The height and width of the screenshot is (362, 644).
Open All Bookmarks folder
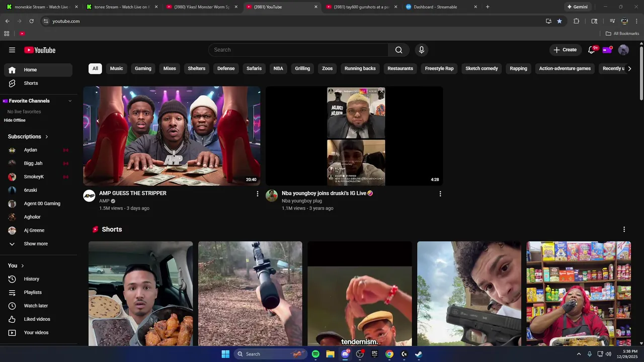click(x=622, y=34)
